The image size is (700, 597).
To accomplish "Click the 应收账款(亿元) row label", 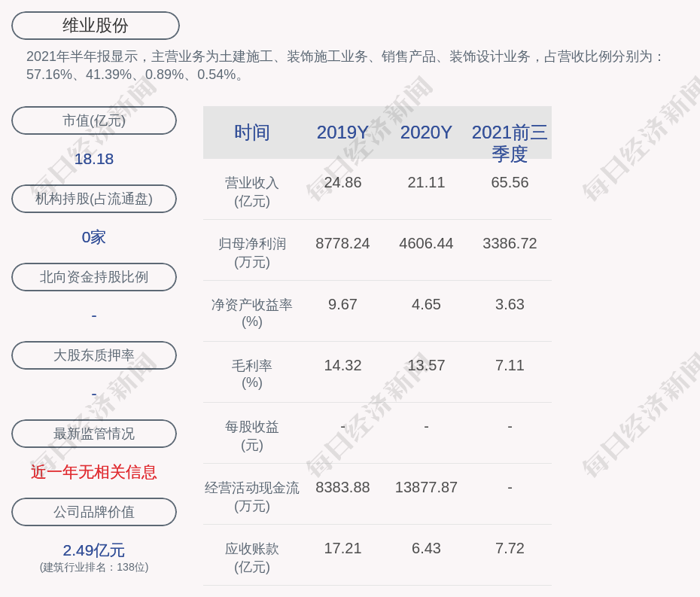I will coord(252,558).
